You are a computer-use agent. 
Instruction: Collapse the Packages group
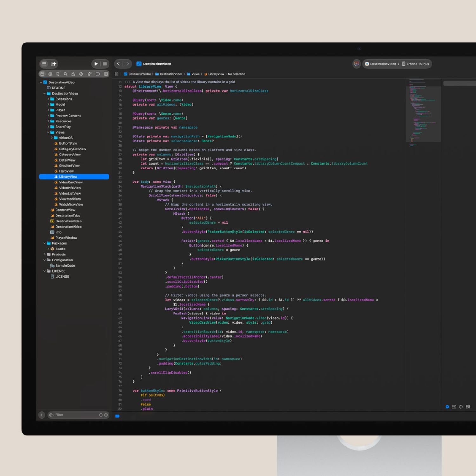tap(44, 243)
